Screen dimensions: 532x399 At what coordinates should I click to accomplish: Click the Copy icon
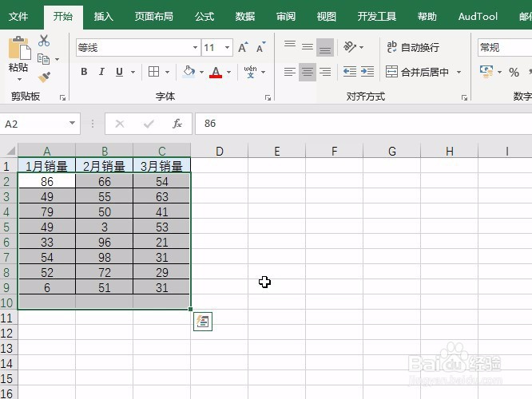(x=43, y=59)
